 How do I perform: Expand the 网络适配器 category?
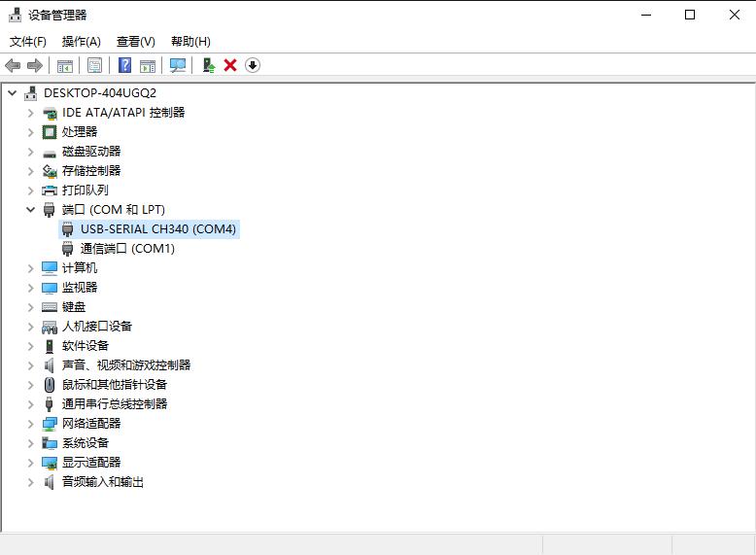point(31,424)
